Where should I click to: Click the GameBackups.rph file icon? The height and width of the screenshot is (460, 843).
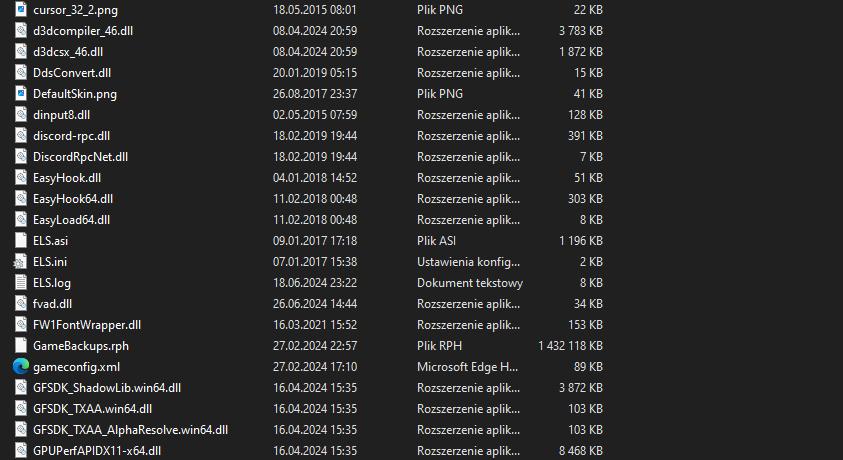(x=20, y=345)
